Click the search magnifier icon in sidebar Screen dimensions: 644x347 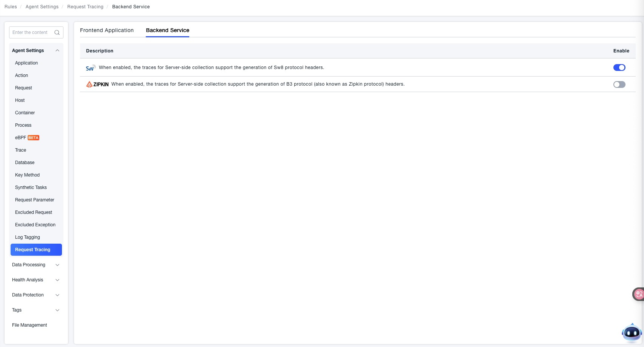click(x=57, y=32)
